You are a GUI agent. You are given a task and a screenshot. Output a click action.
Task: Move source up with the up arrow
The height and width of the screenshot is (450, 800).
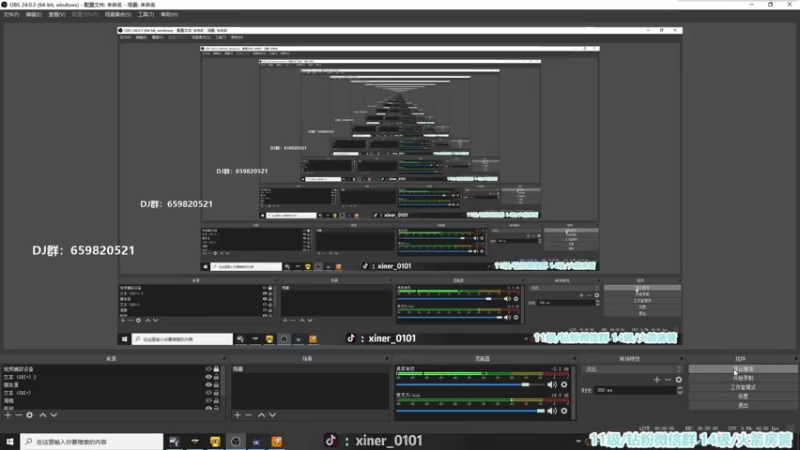(x=43, y=415)
